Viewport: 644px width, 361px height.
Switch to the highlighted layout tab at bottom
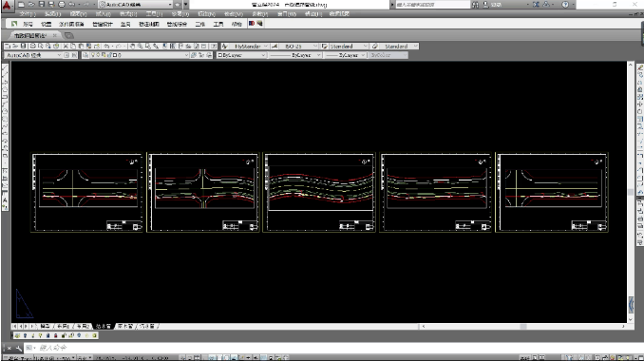click(x=103, y=326)
